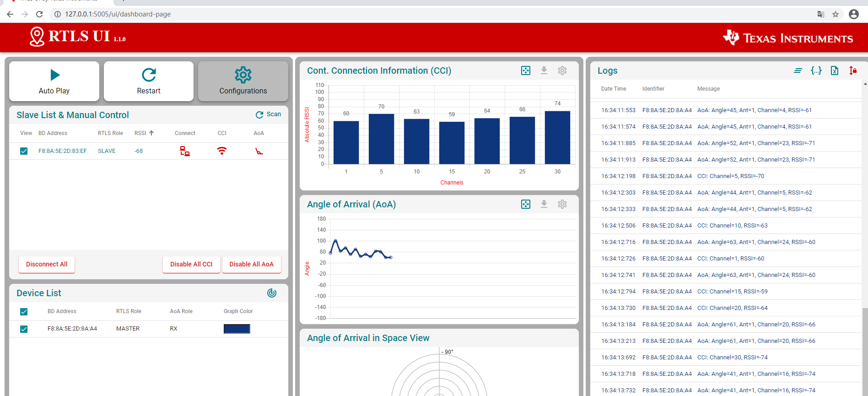
Task: Expand the CCI chart to fullscreen
Action: pos(526,71)
